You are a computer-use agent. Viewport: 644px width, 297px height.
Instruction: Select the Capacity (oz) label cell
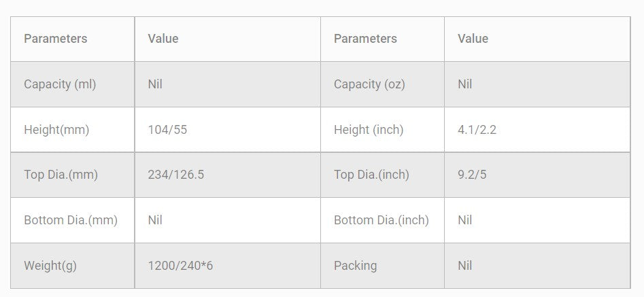pyautogui.click(x=369, y=84)
